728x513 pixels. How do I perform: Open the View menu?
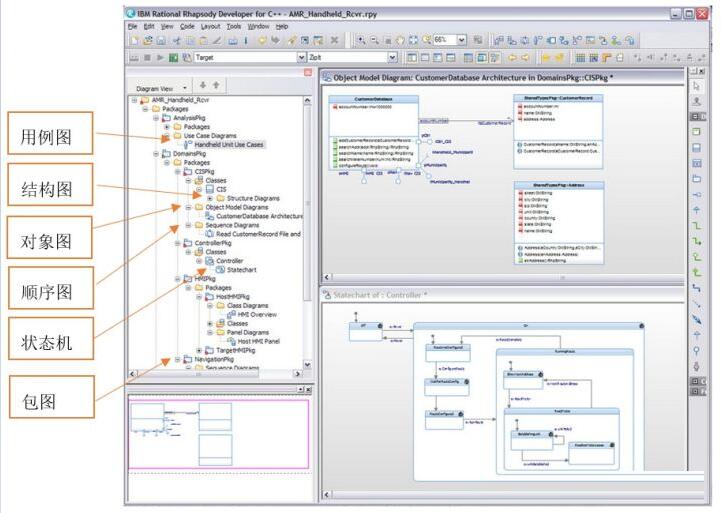tap(167, 26)
